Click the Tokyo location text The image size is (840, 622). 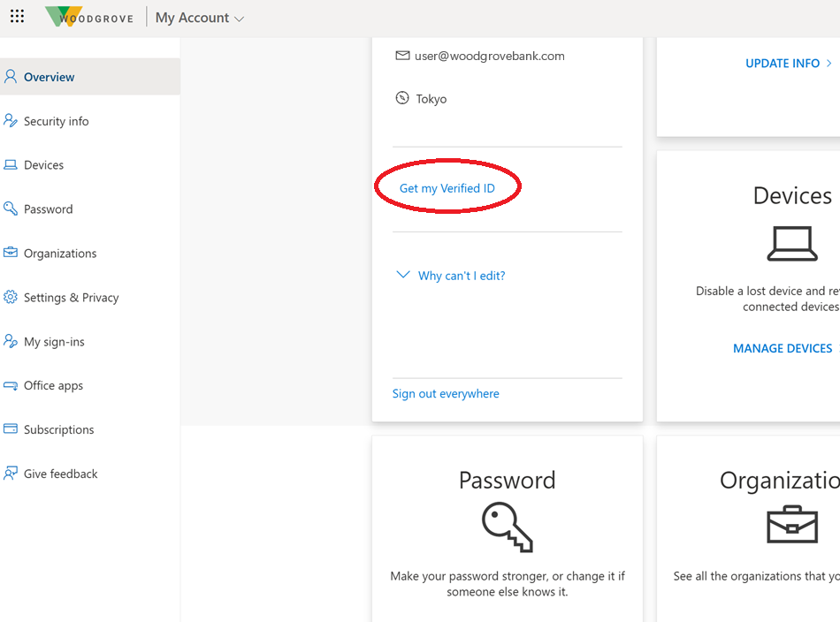pyautogui.click(x=431, y=99)
